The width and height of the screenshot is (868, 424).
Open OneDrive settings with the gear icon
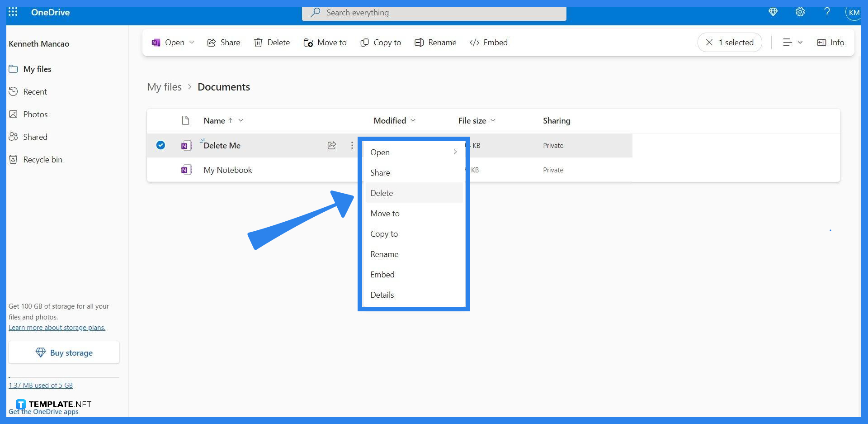coord(800,12)
